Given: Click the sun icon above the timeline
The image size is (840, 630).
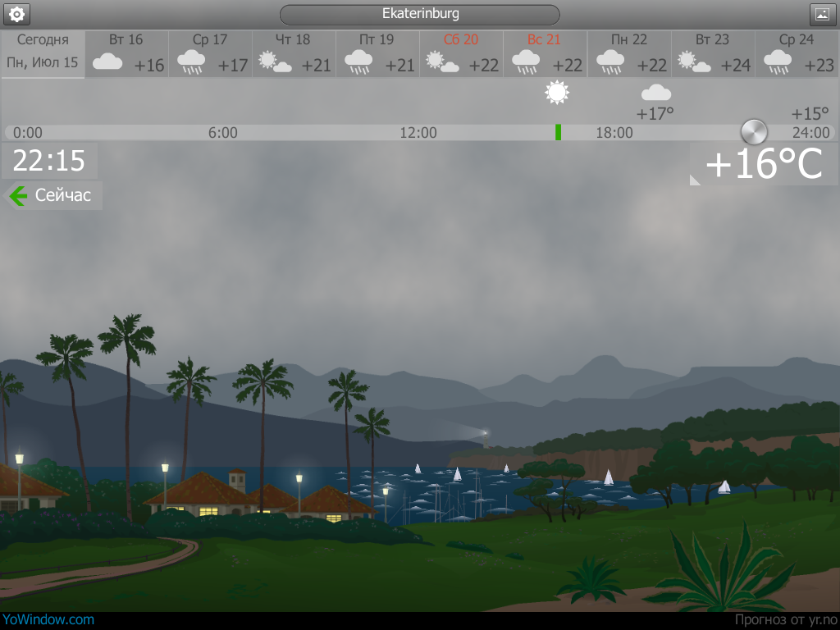Looking at the screenshot, I should point(557,92).
